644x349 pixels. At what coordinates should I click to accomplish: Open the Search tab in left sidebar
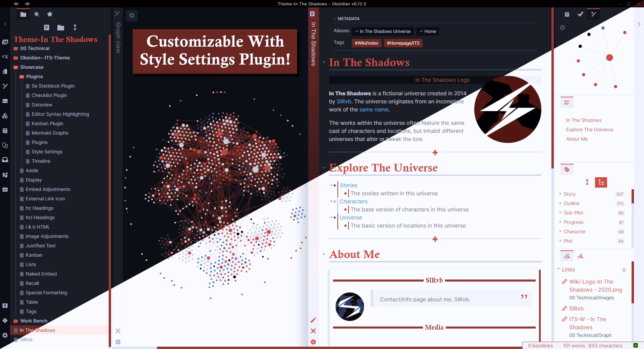coord(37,14)
